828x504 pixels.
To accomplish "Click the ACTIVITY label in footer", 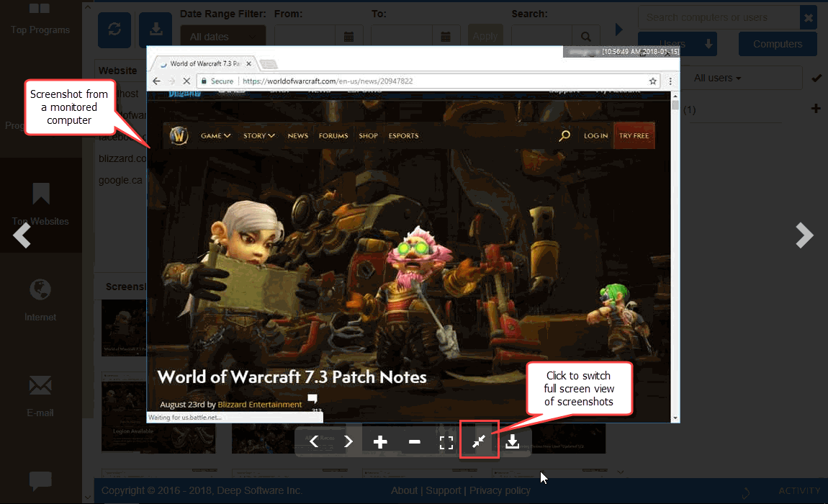I will point(799,491).
